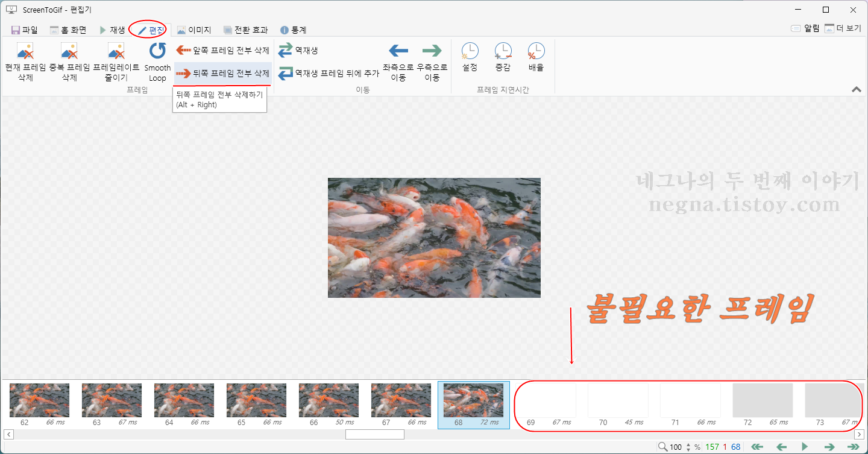This screenshot has width=868, height=454.
Task: Open the horizontal scrollbar right arrow
Action: [859, 434]
